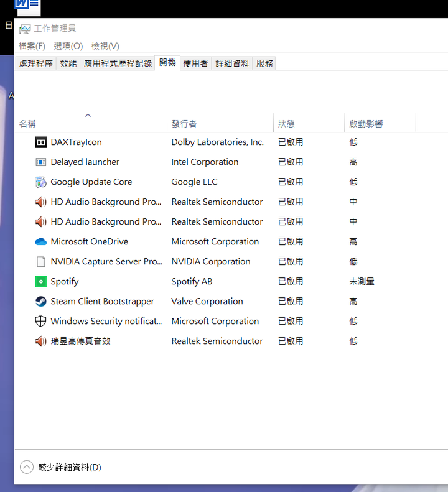
Task: Sort by 啟動影響 column header
Action: pyautogui.click(x=380, y=123)
